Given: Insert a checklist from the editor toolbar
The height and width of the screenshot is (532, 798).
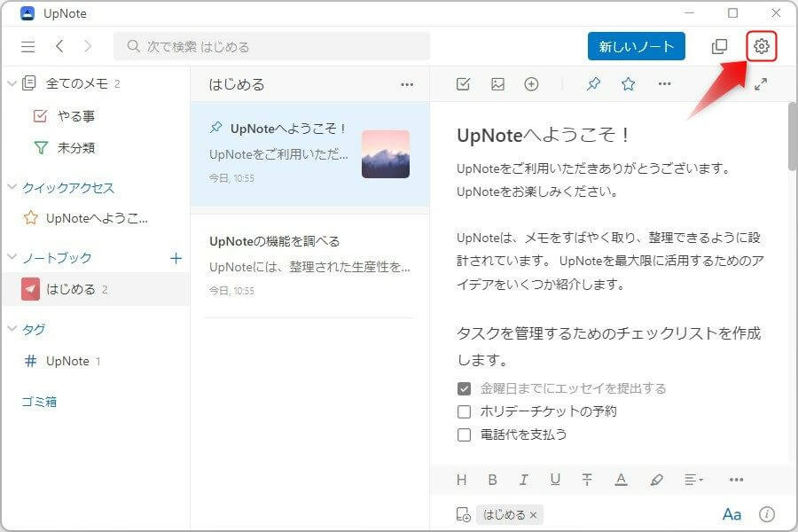Looking at the screenshot, I should click(x=463, y=84).
